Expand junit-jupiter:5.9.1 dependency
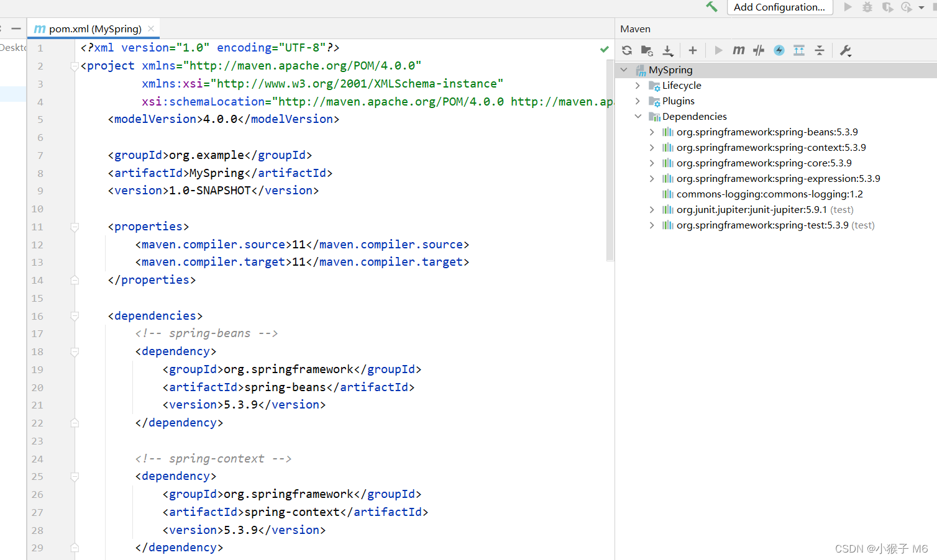The height and width of the screenshot is (560, 937). [x=651, y=209]
